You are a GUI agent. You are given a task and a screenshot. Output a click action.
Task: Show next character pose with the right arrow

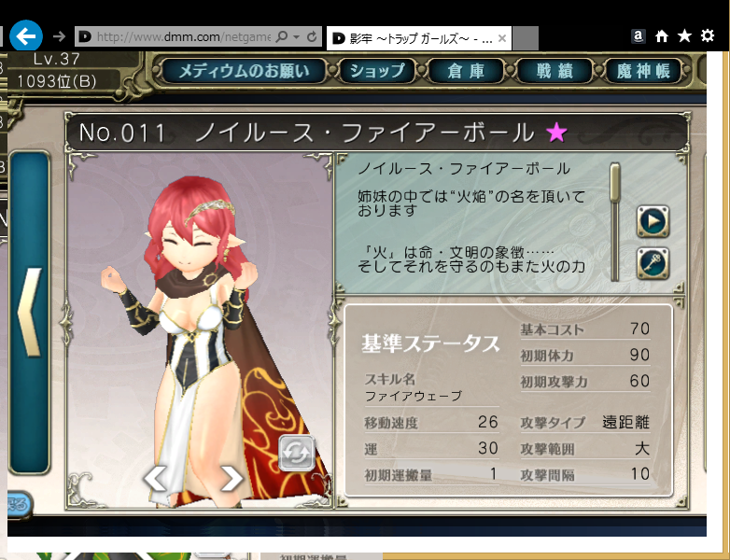tap(232, 478)
